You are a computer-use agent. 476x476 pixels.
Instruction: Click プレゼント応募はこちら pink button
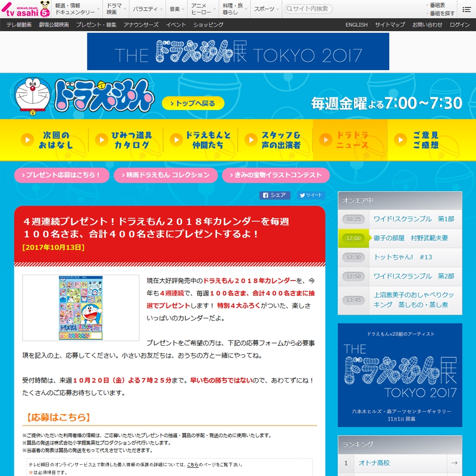point(61,175)
